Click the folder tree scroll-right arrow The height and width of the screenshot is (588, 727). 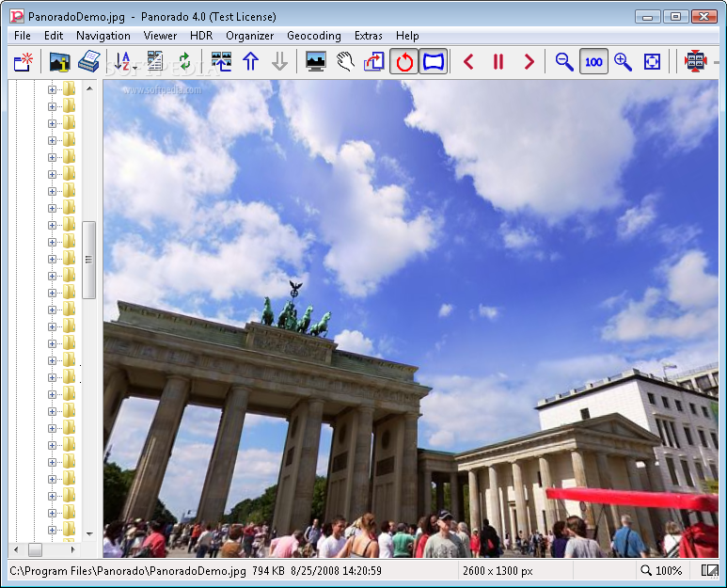72,550
